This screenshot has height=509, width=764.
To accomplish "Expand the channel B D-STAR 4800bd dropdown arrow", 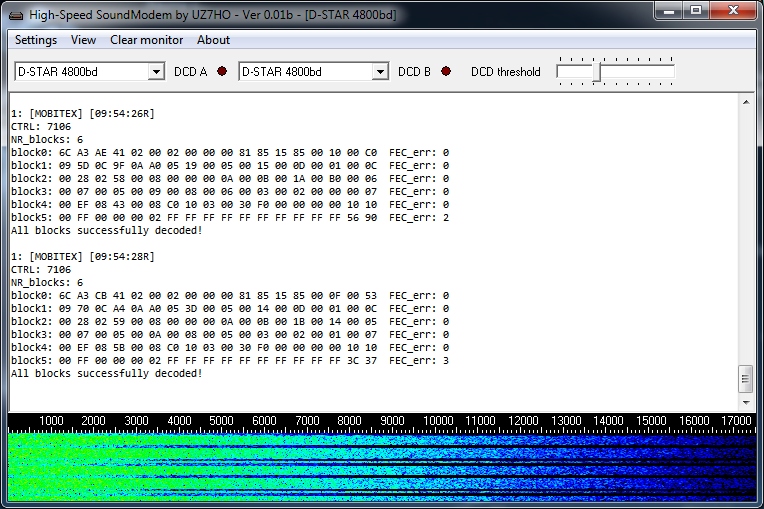I will pos(380,72).
